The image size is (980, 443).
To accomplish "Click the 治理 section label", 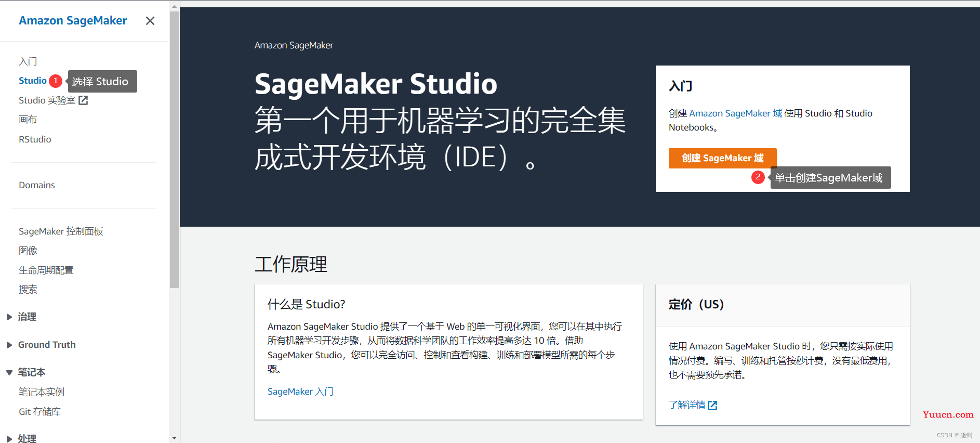I will point(27,317).
